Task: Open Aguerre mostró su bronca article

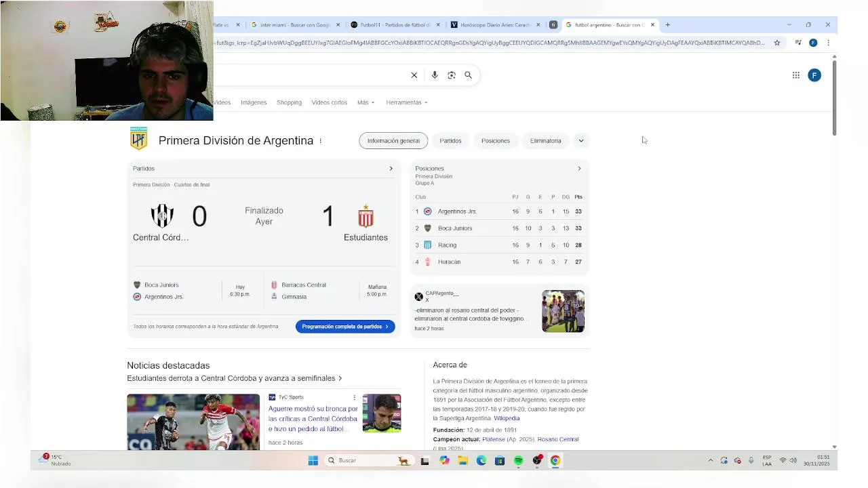Action: (313, 419)
